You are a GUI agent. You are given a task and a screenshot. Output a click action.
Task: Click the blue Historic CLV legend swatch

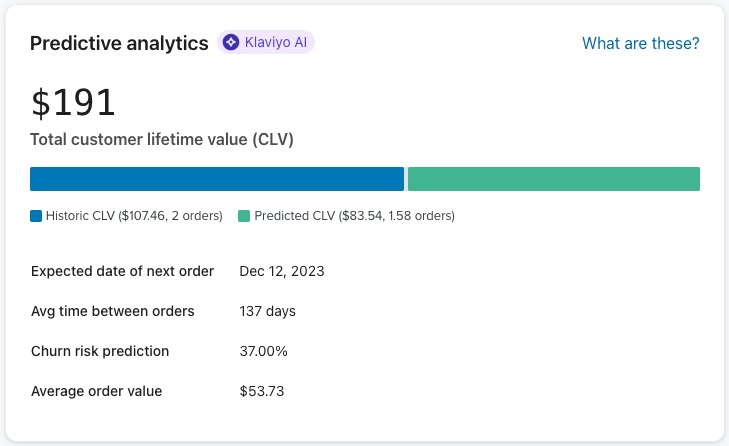36,216
